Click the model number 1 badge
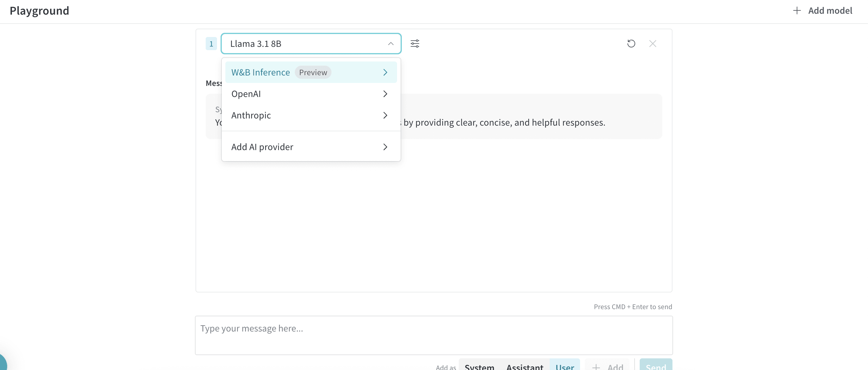868x370 pixels. point(211,44)
